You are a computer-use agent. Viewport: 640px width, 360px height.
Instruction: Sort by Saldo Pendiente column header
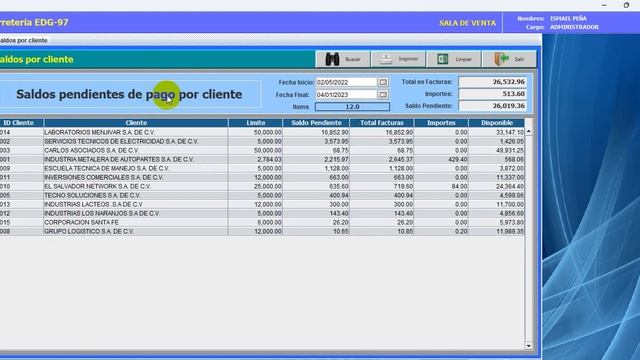pos(316,123)
